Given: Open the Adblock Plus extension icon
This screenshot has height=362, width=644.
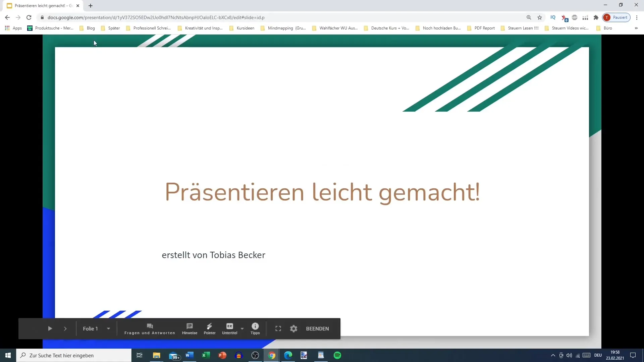Looking at the screenshot, I should tap(575, 17).
